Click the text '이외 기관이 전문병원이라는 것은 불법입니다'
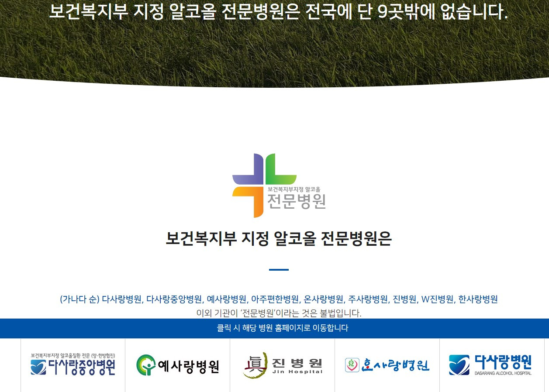 tap(279, 313)
